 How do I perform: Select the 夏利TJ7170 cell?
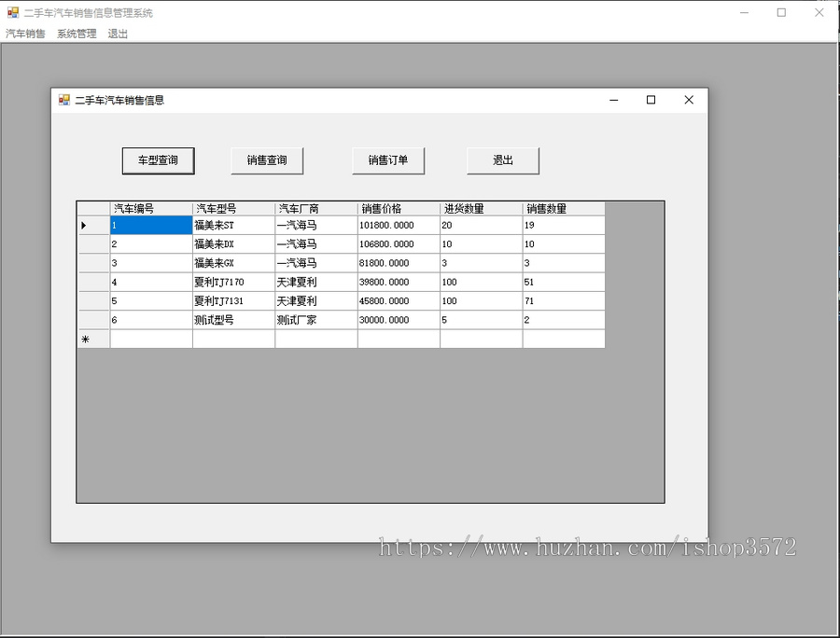(x=233, y=282)
